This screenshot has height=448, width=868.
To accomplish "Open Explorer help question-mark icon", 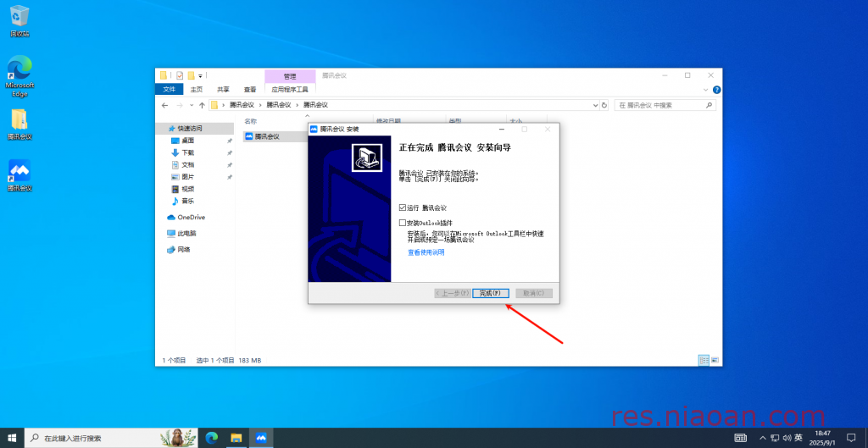I will (x=716, y=90).
